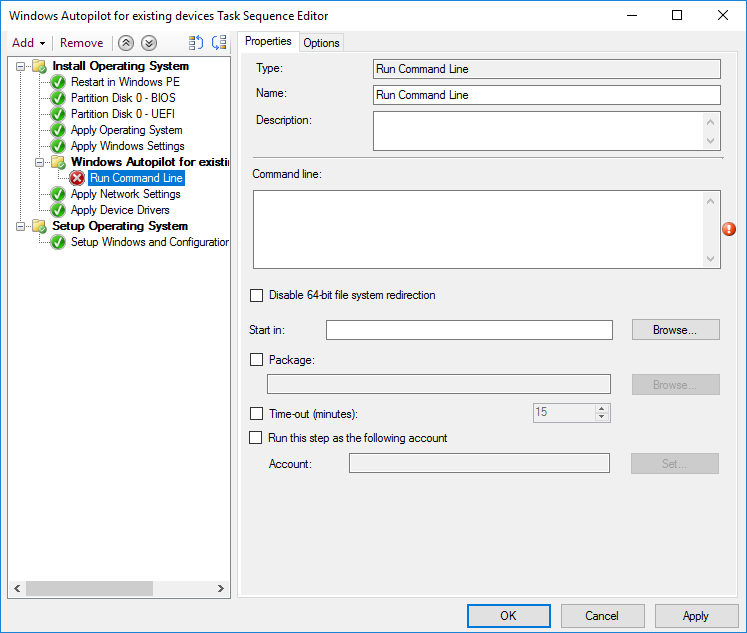Click the status icon of Partition Disk 0 - BIOS
Image resolution: width=747 pixels, height=633 pixels.
(58, 98)
